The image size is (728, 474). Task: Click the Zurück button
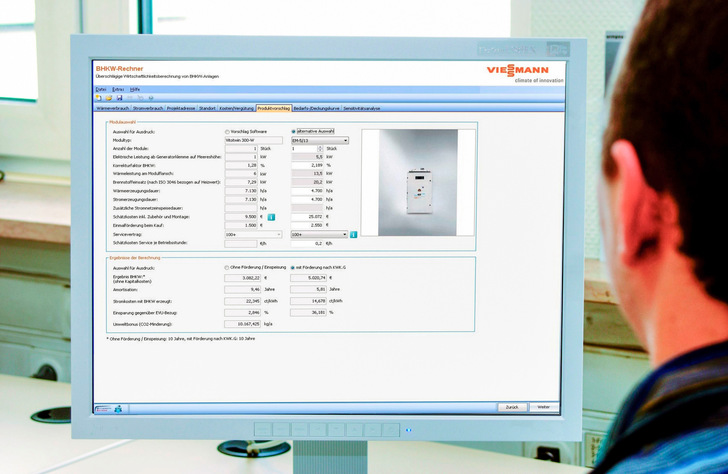(x=511, y=407)
